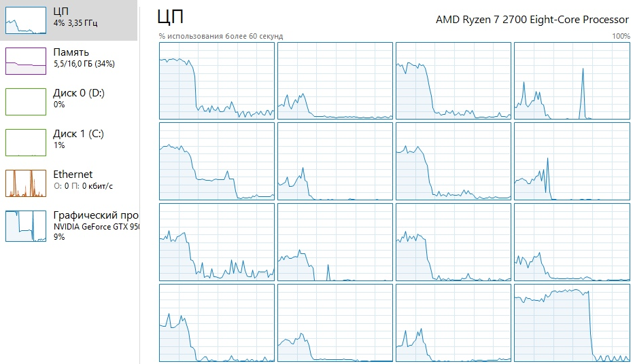Viewport: 633px width, 364px height.
Task: Click the Диск 0 (D:) 0% label
Action: click(x=59, y=105)
